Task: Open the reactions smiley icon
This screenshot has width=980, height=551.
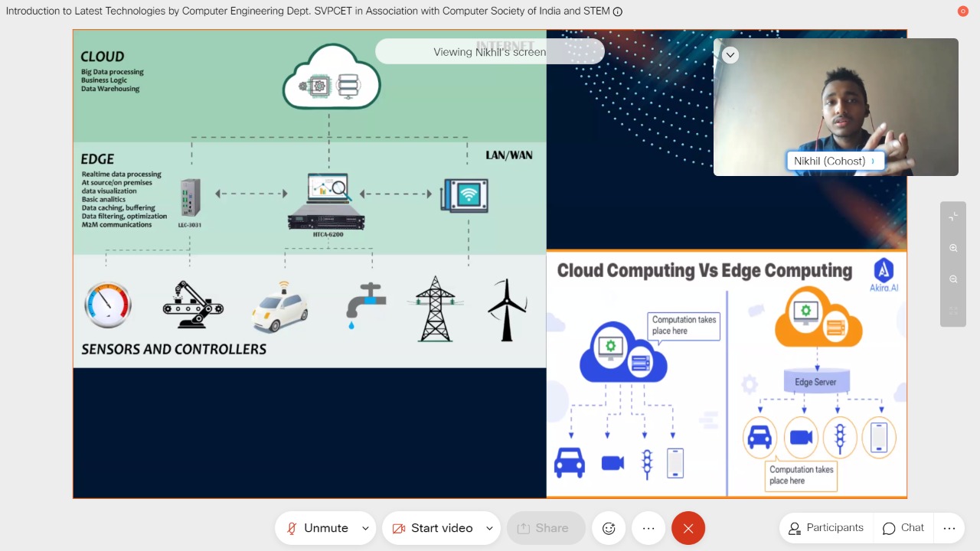Action: tap(609, 528)
